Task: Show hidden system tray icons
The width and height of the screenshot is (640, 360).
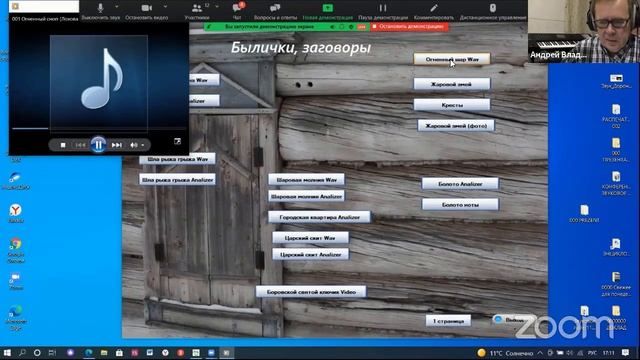Action: pos(540,353)
